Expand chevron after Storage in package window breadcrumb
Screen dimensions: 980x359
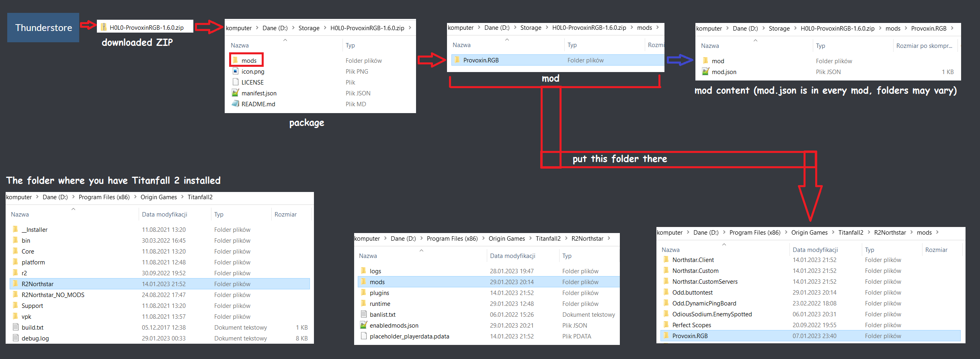pos(325,28)
